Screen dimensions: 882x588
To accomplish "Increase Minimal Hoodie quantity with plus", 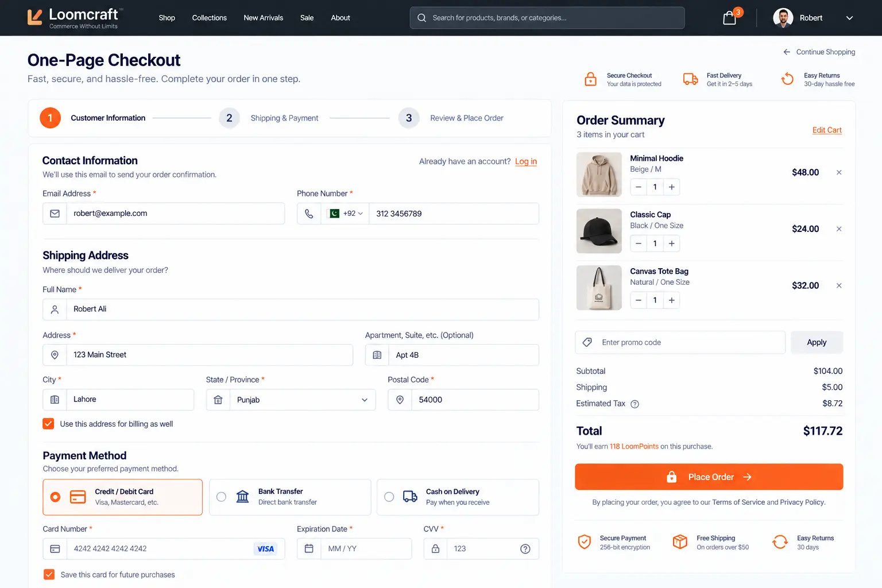I will 672,187.
